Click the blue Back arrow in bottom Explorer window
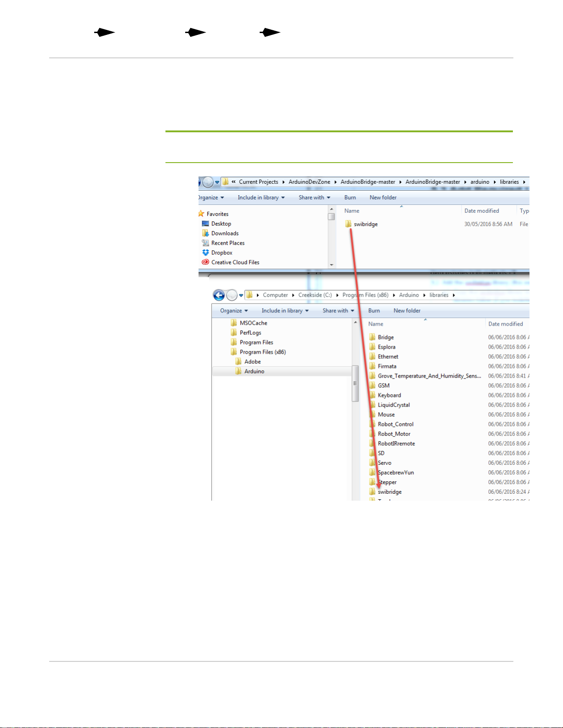The image size is (563, 728). (x=219, y=295)
